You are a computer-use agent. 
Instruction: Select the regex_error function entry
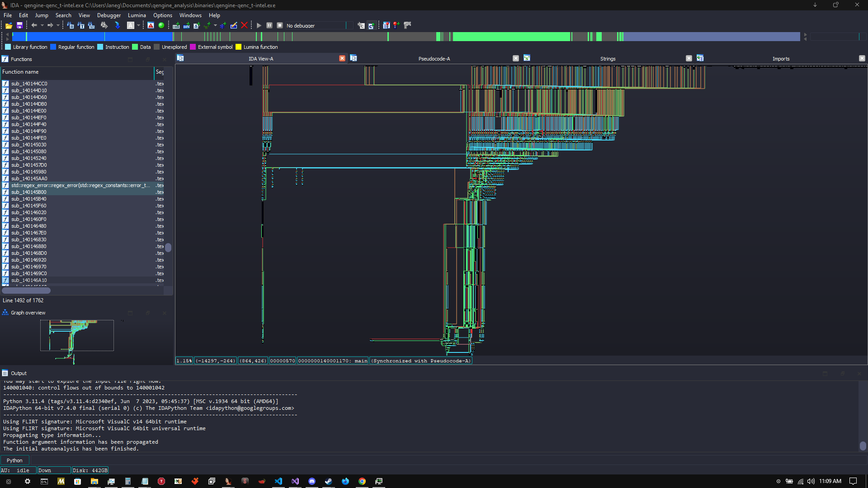(80, 186)
